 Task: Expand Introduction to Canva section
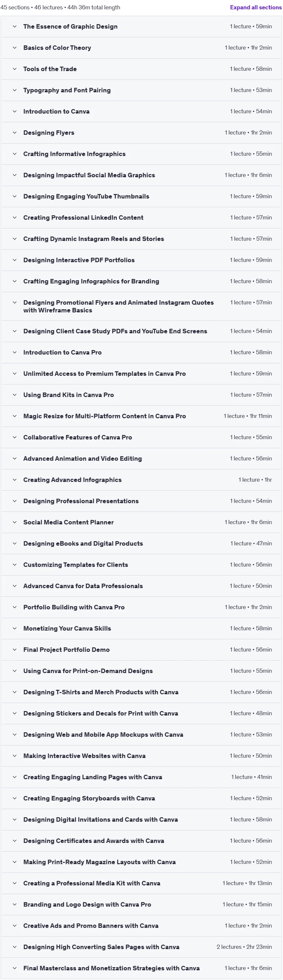[x=141, y=111]
